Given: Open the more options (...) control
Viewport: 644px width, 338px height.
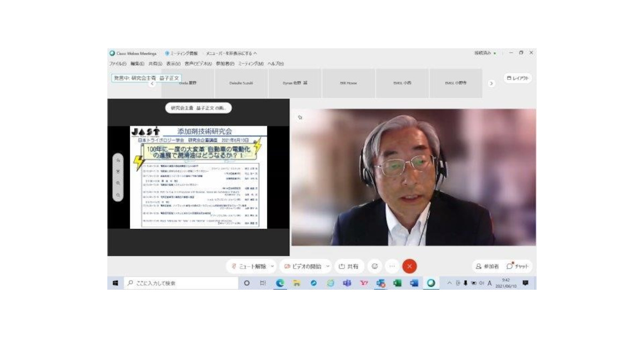Looking at the screenshot, I should [391, 266].
